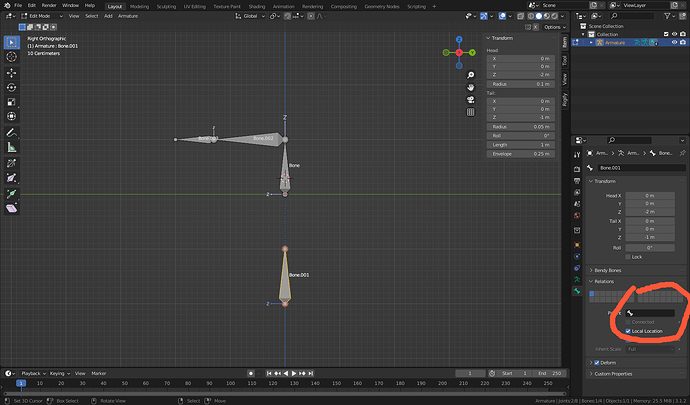Select the Shear tool
This screenshot has width=690, height=405.
coord(11,208)
